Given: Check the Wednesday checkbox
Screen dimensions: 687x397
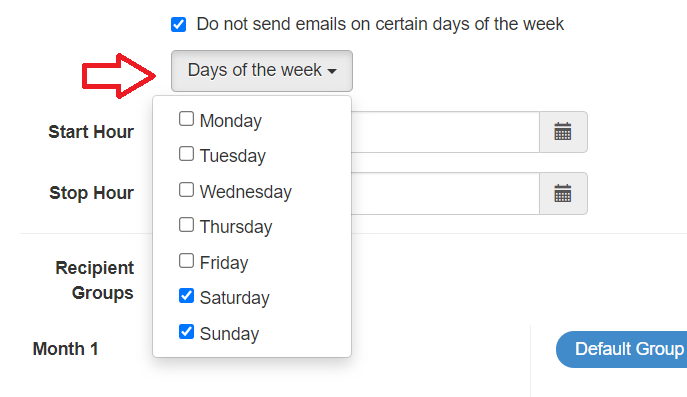Looking at the screenshot, I should pos(186,190).
